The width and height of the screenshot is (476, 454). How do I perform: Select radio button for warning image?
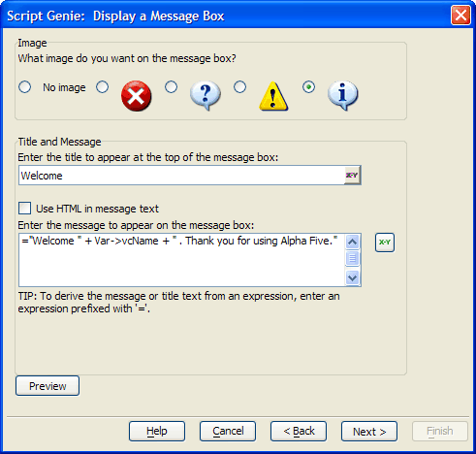point(239,87)
